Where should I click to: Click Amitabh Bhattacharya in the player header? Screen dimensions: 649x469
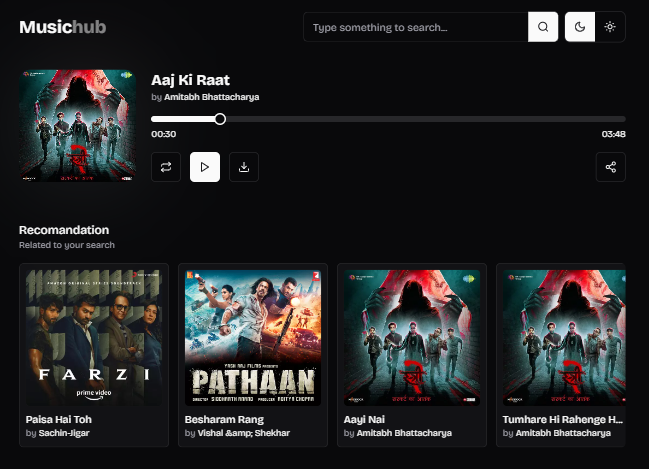[x=212, y=97]
